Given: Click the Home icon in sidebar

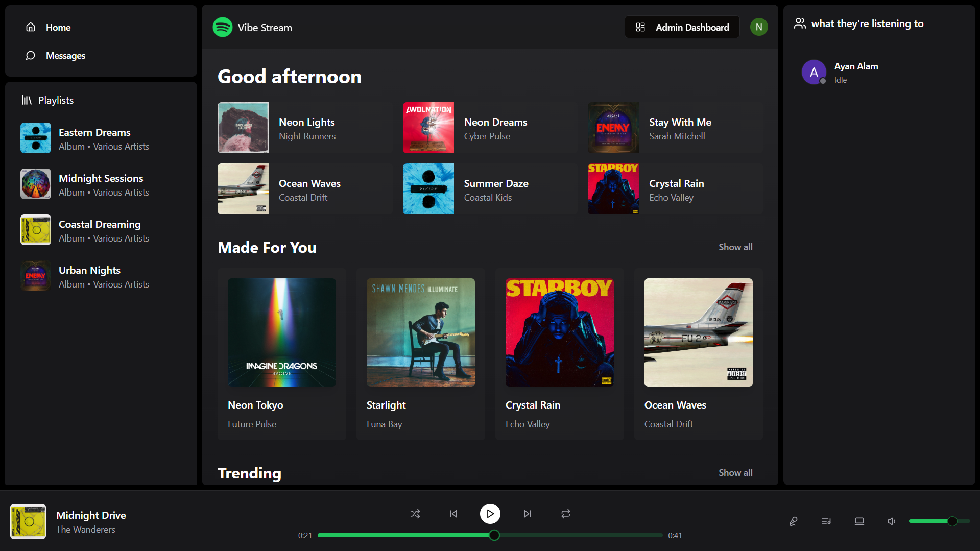Looking at the screenshot, I should tap(31, 27).
